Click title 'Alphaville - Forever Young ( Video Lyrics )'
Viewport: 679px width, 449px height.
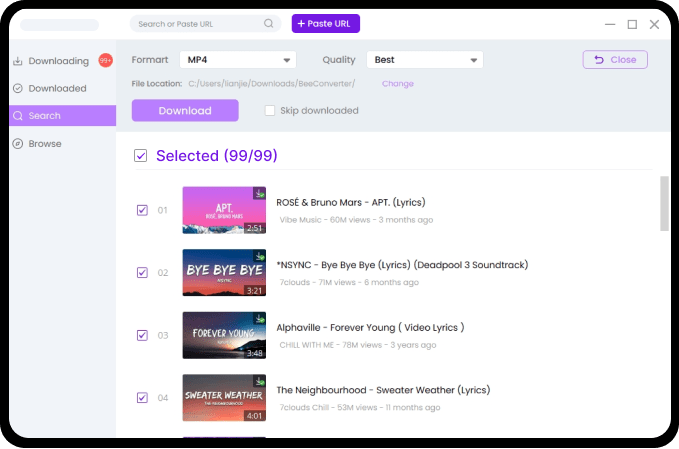[x=370, y=327]
